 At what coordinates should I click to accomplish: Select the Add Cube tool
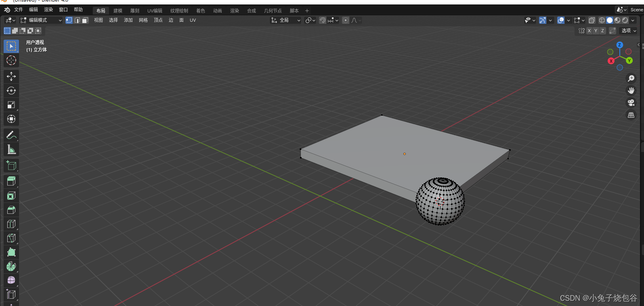click(11, 165)
